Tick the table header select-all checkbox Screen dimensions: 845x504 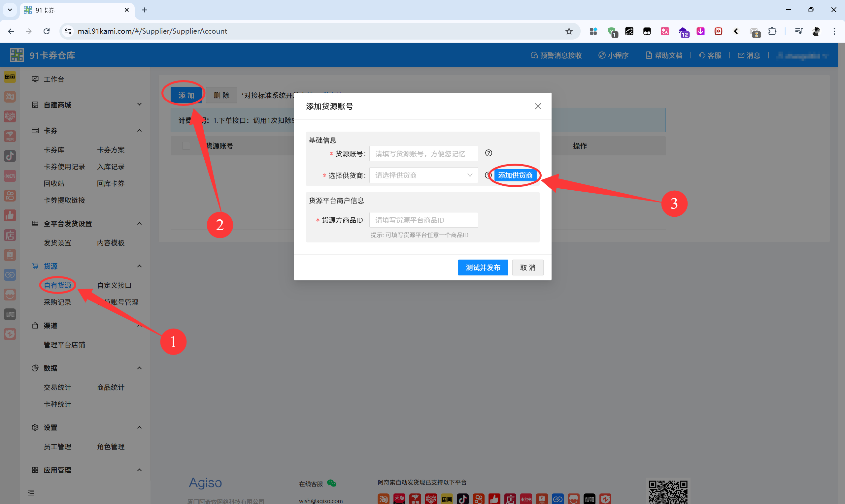(186, 146)
